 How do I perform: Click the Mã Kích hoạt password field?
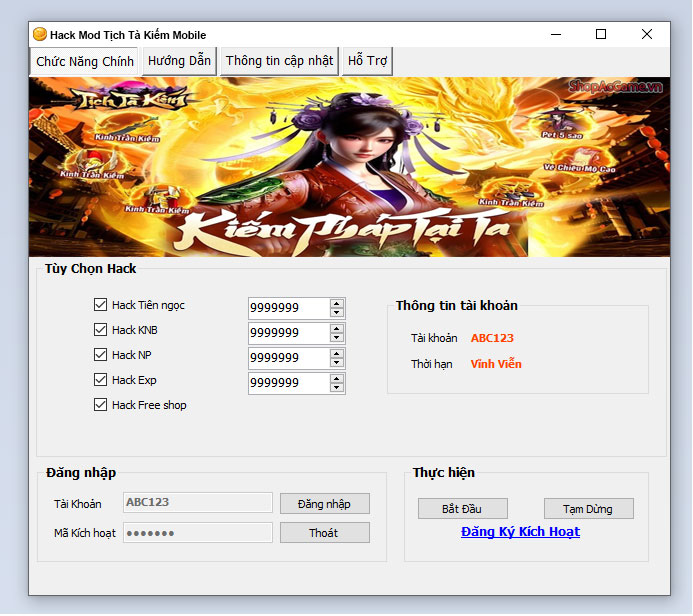point(198,533)
